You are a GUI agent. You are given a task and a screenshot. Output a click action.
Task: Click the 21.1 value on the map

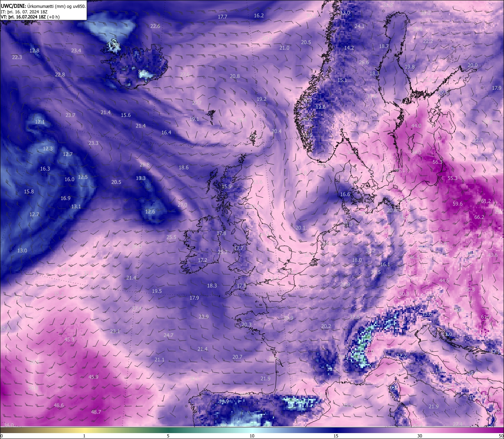pos(159,359)
